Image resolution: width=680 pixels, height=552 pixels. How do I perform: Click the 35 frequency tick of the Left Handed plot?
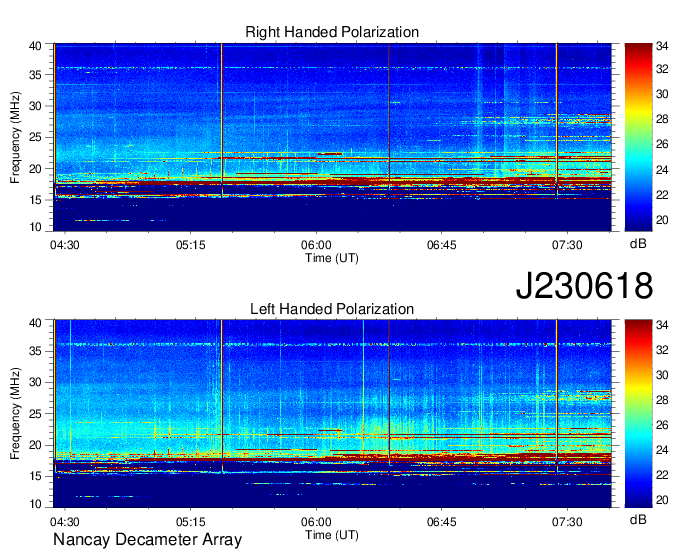(35, 351)
